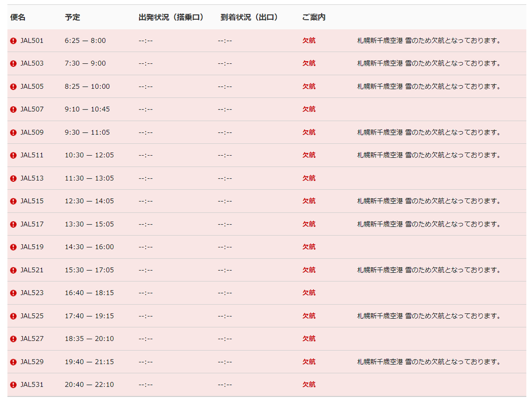532x403 pixels.
Task: Click schedule time 10:30 — 12:05
Action: tap(89, 155)
